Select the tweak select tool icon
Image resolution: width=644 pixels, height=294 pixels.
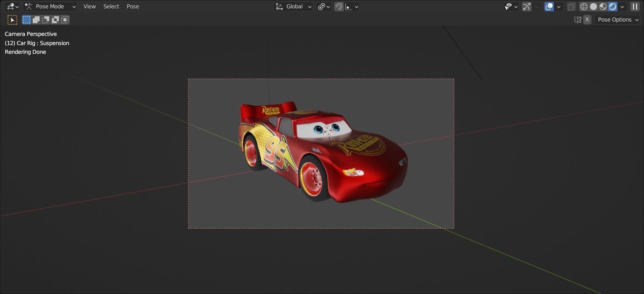[x=12, y=20]
